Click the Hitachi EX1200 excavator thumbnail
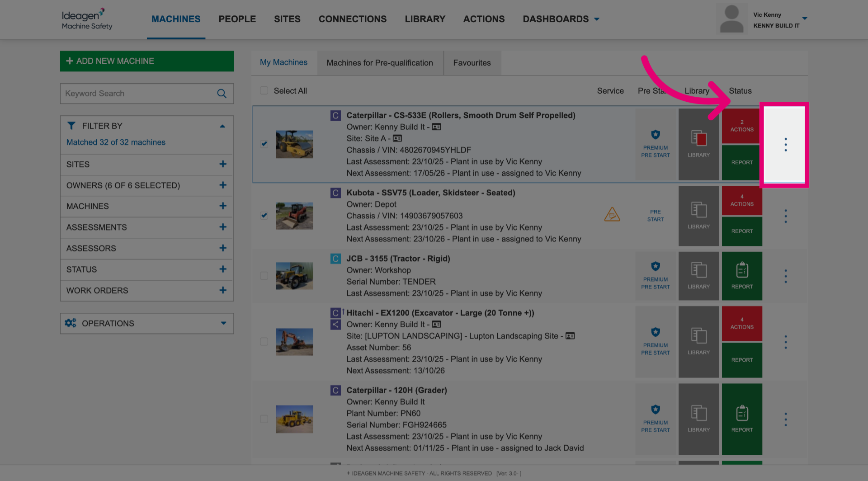Screen dimensions: 868x481 tap(294, 342)
